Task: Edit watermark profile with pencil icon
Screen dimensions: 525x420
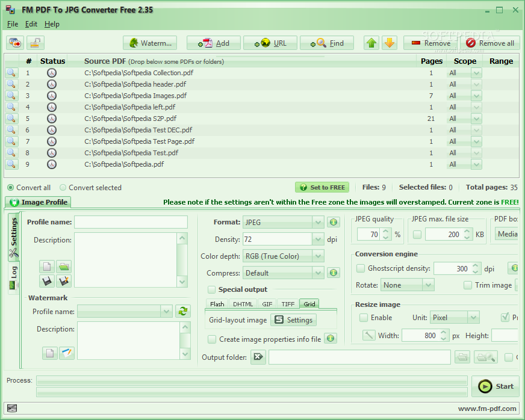Action: 67,353
